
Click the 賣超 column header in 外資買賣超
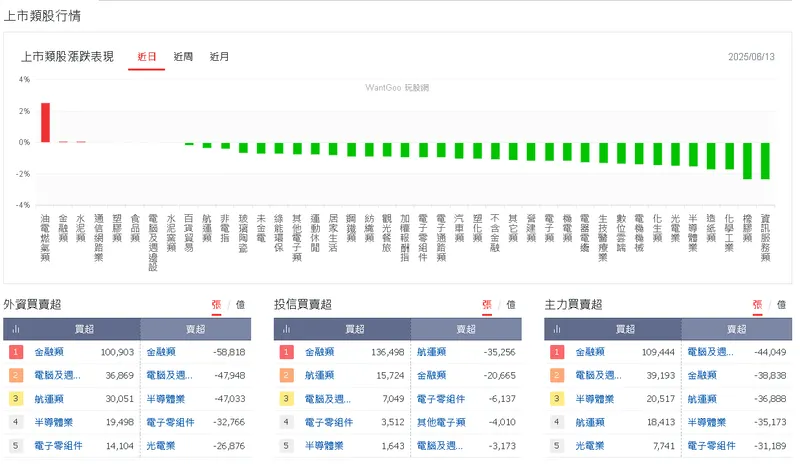click(196, 329)
